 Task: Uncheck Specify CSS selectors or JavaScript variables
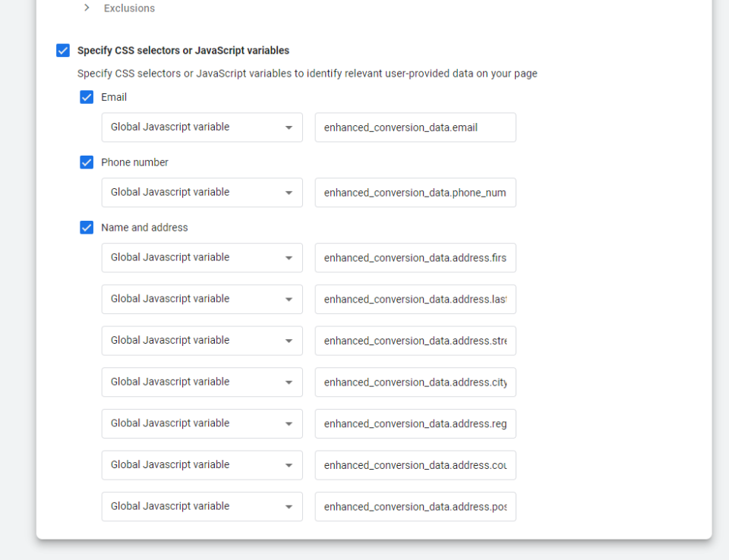[x=63, y=50]
